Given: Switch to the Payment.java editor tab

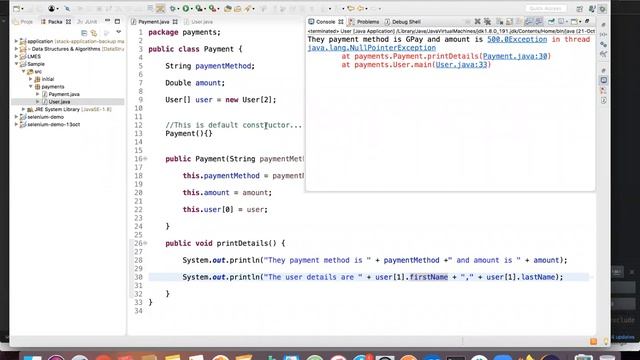Looking at the screenshot, I should 153,22.
